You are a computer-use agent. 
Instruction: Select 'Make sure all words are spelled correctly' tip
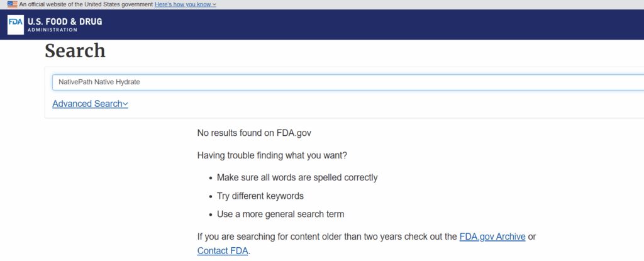click(297, 178)
